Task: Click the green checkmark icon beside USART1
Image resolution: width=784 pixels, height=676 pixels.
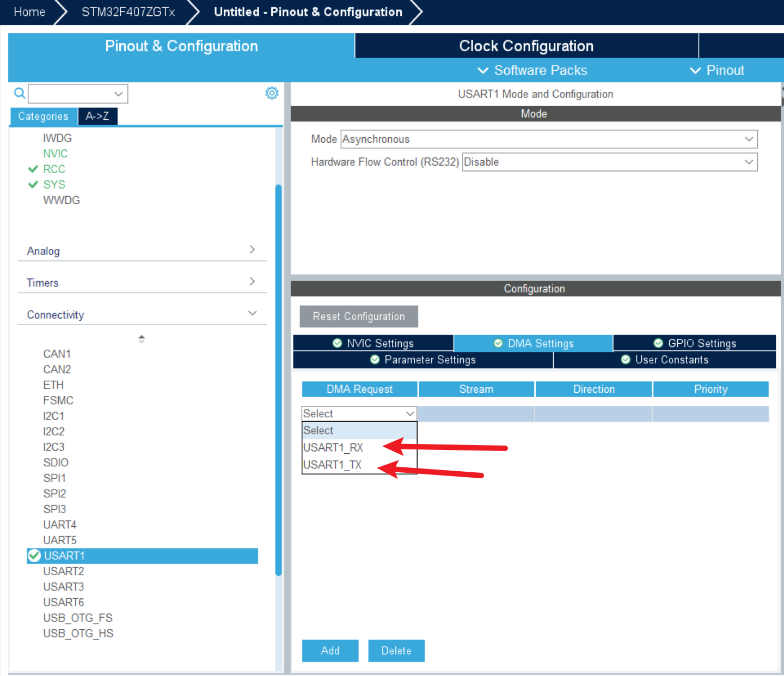Action: [x=34, y=556]
